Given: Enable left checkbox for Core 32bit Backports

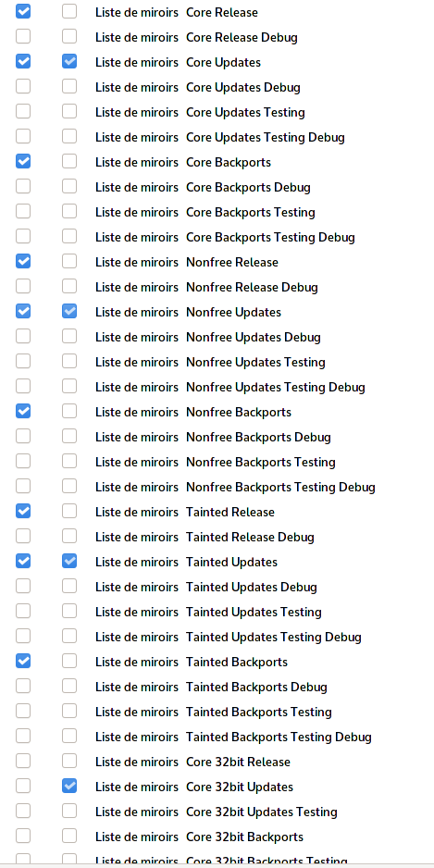Looking at the screenshot, I should [x=23, y=836].
